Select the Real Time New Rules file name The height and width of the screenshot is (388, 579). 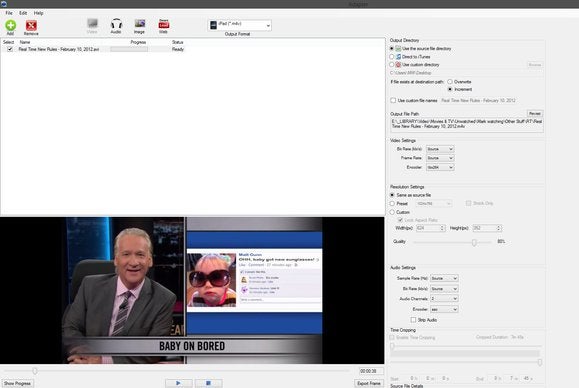tap(59, 49)
